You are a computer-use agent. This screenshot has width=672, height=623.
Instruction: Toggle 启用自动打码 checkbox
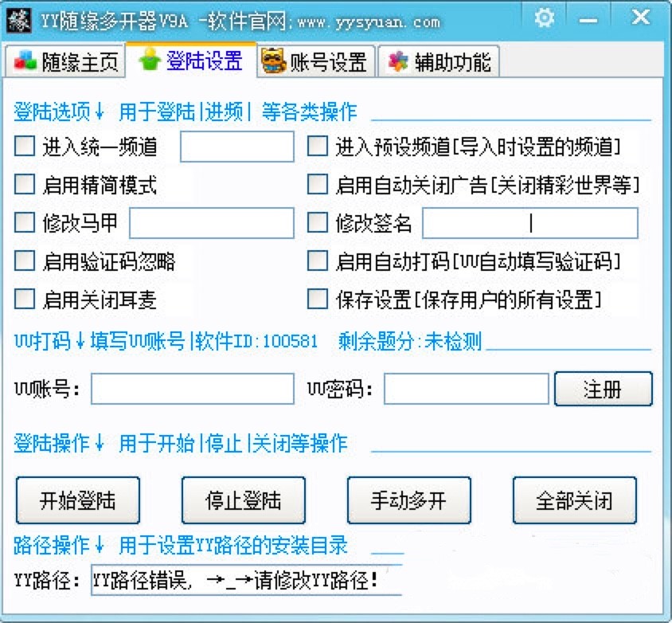point(318,261)
